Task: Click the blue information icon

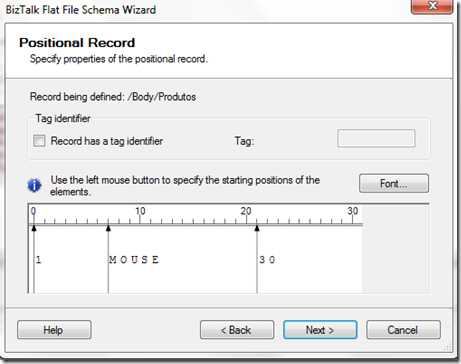Action: (x=34, y=185)
